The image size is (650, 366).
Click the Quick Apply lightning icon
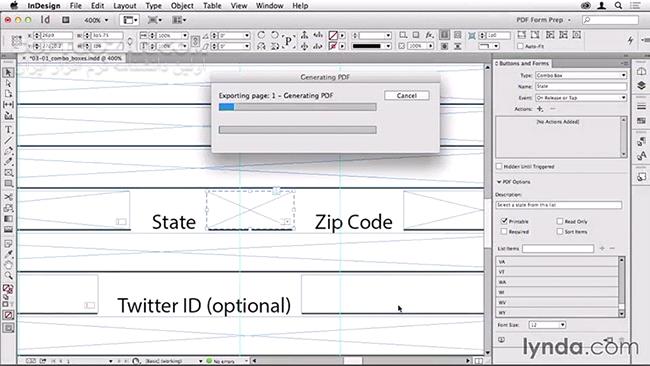[x=631, y=40]
